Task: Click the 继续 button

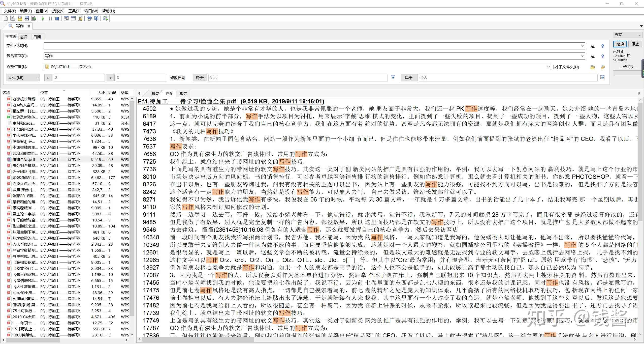Action: (x=620, y=44)
